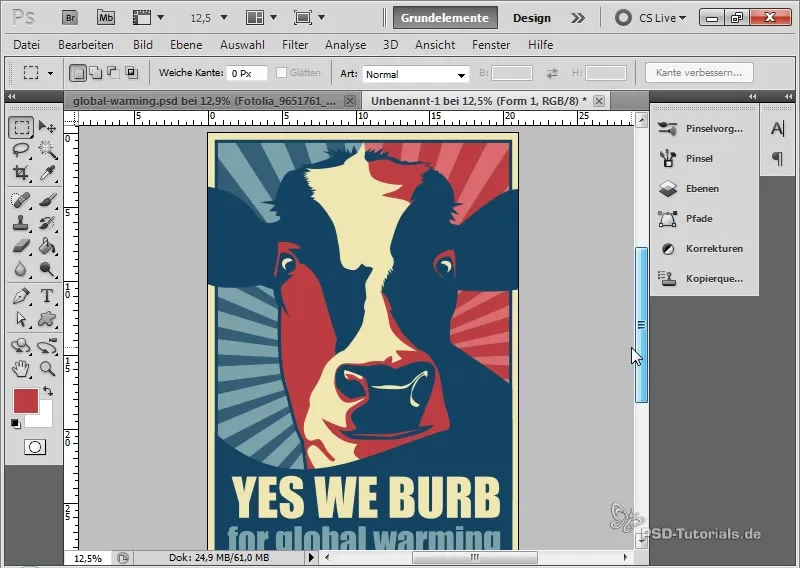This screenshot has height=568, width=800.
Task: Open the Ebene menu
Action: click(186, 45)
